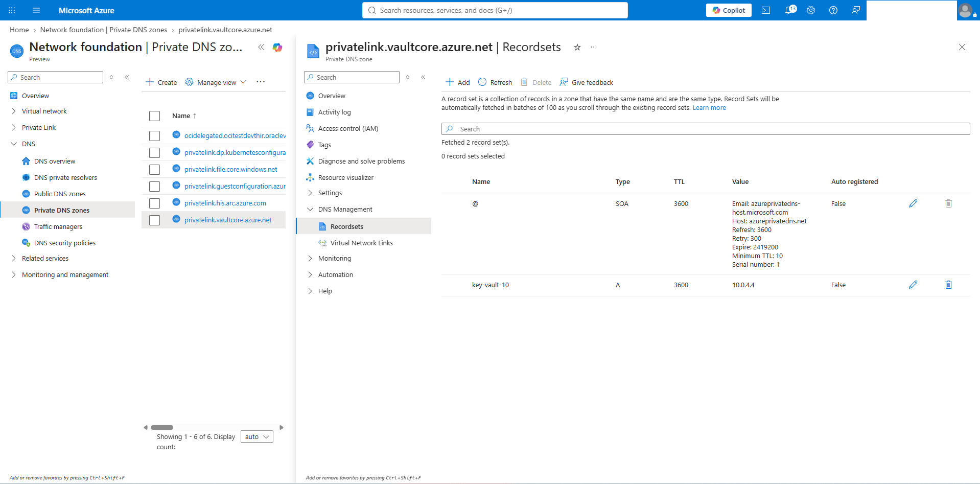The width and height of the screenshot is (980, 484).
Task: Open more options ellipsis next to Recordsets title
Action: (x=594, y=47)
